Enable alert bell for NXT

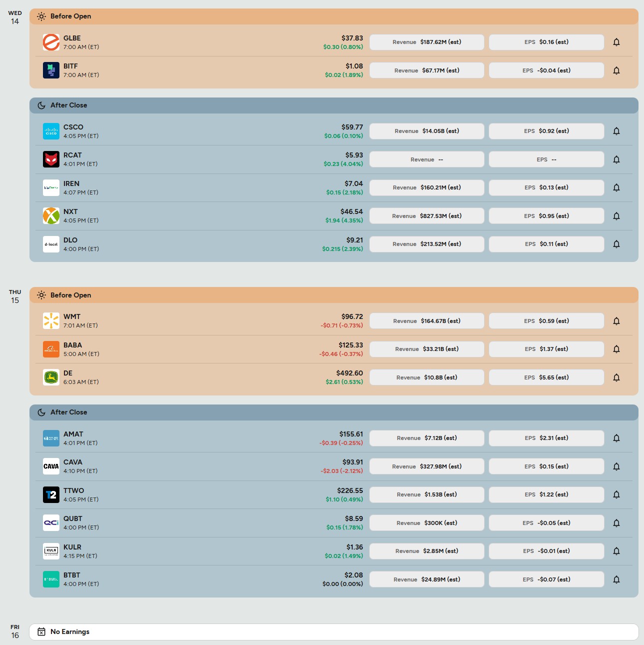click(x=617, y=216)
